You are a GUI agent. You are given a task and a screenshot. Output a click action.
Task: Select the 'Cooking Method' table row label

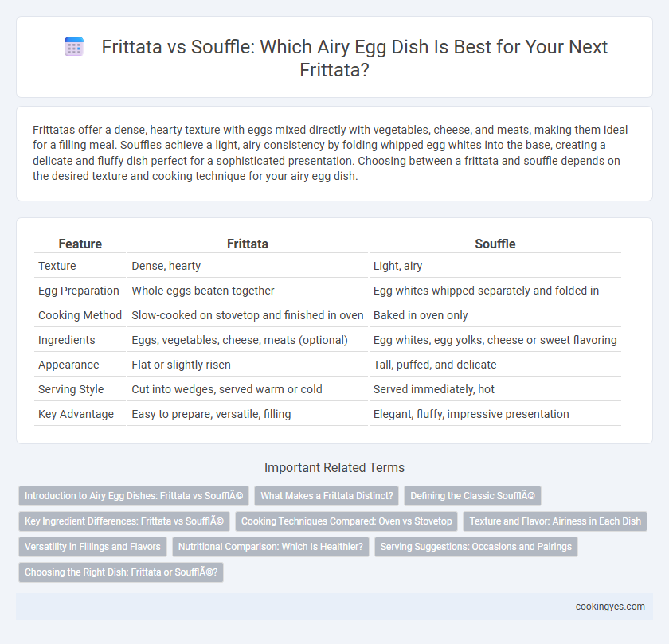pos(80,315)
